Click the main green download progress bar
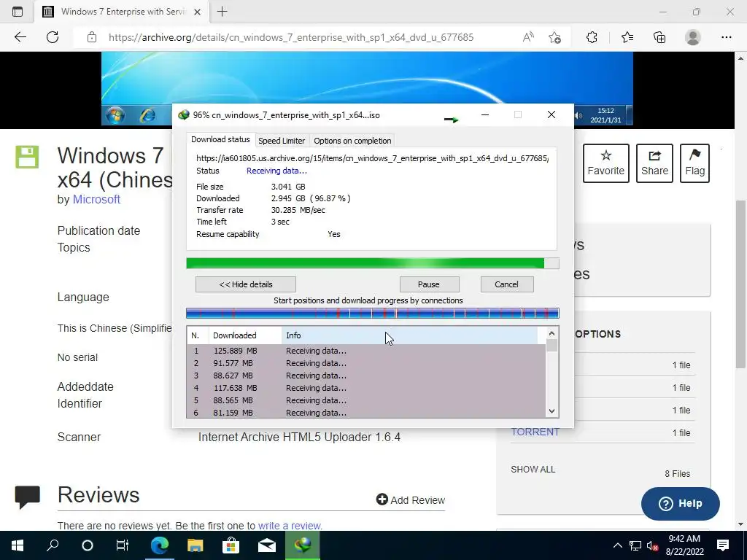This screenshot has width=747, height=560. 373,263
